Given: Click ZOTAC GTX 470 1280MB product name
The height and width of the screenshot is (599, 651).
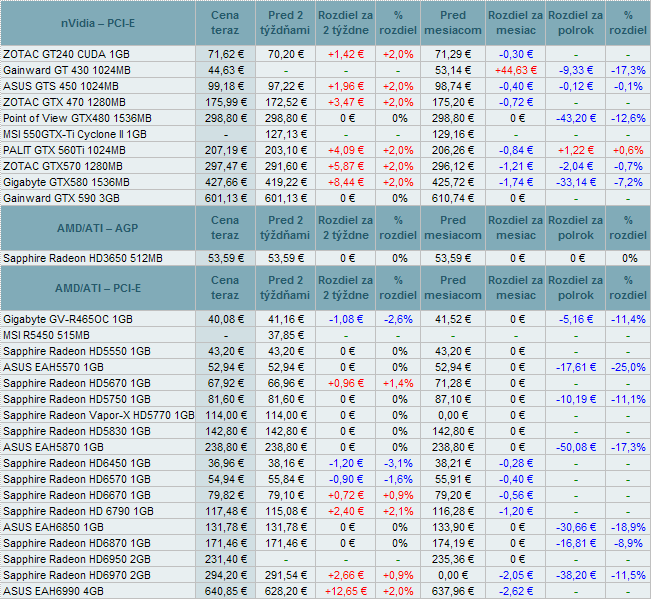Looking at the screenshot, I should click(x=64, y=102).
